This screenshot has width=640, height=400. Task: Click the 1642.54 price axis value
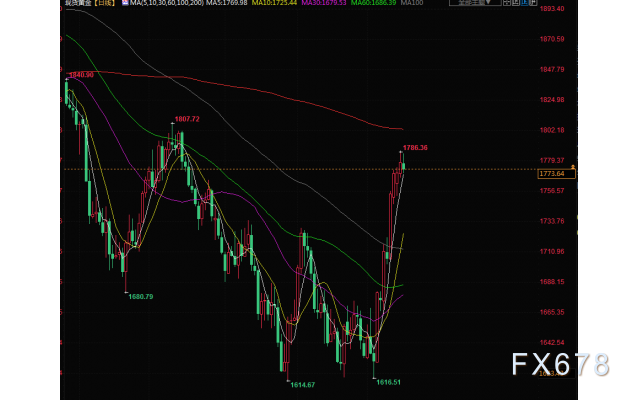click(552, 342)
